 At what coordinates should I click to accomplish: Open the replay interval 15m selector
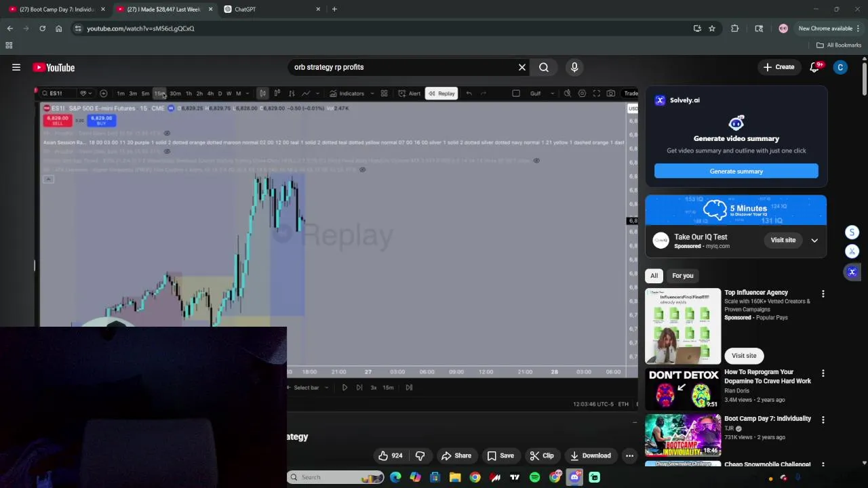(x=389, y=388)
